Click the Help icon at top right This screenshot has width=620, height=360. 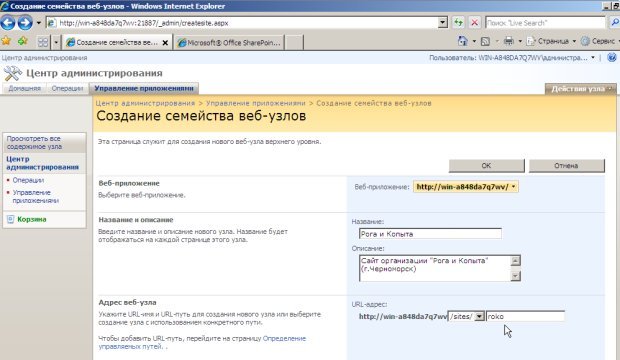[x=612, y=57]
